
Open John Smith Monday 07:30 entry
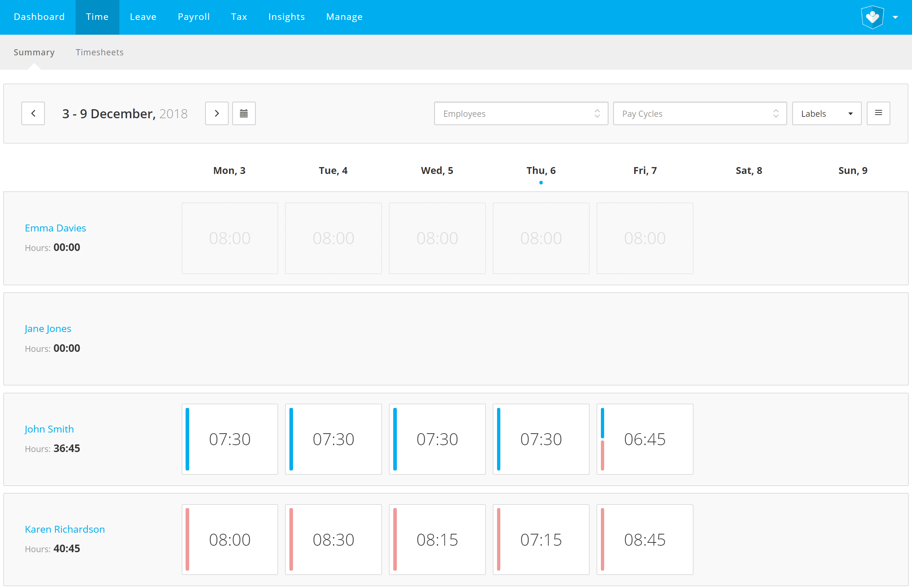229,439
